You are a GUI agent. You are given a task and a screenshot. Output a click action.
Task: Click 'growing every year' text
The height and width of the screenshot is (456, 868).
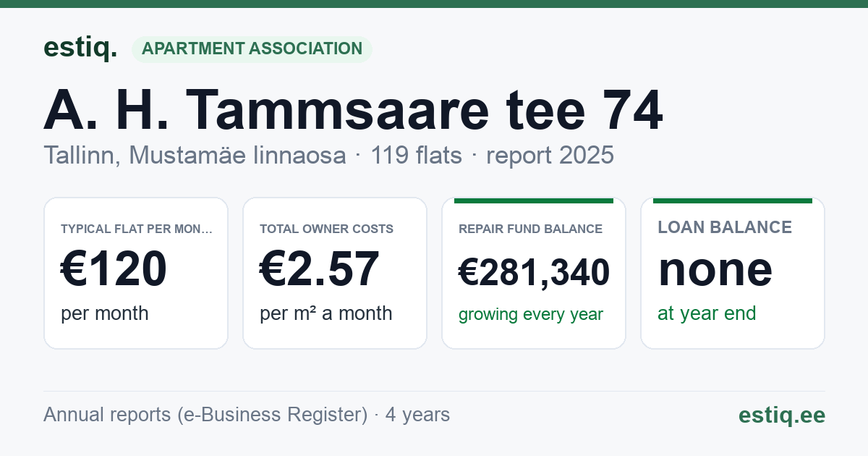click(x=531, y=315)
